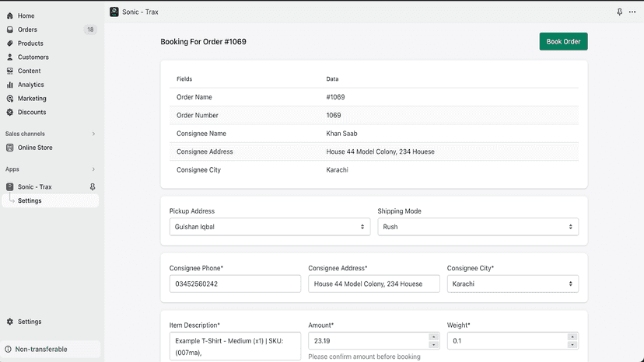Click the table's Consignee City value Karachi
644x362 pixels.
pos(338,170)
